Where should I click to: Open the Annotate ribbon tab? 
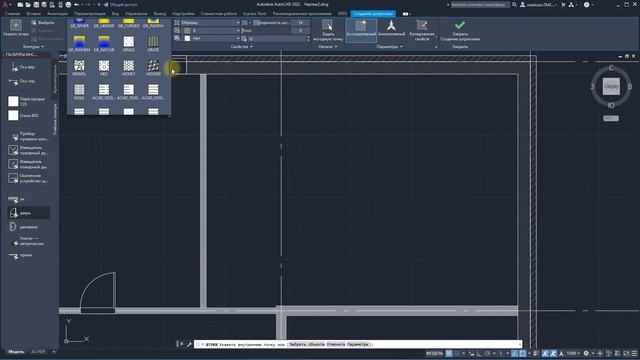[58, 13]
